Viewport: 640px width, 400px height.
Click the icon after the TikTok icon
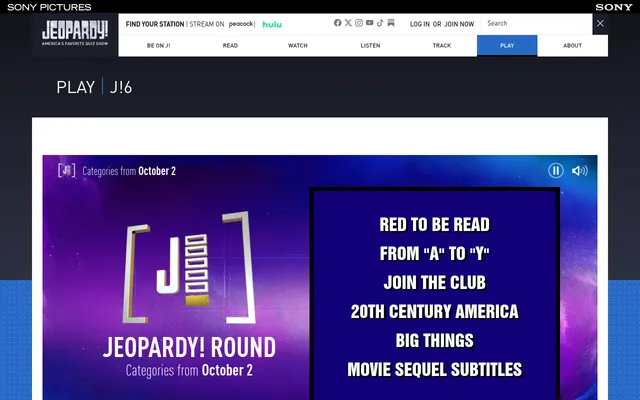[x=391, y=23]
